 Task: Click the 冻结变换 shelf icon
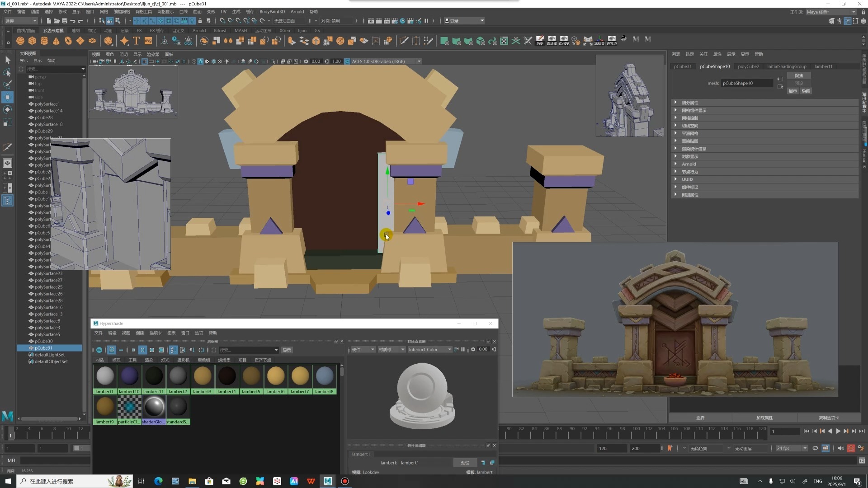599,41
